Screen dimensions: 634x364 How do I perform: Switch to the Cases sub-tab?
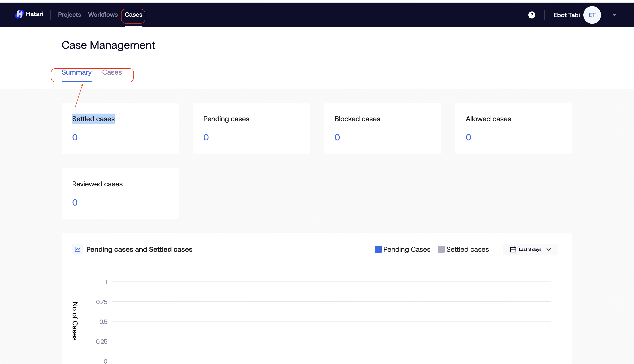pos(112,72)
